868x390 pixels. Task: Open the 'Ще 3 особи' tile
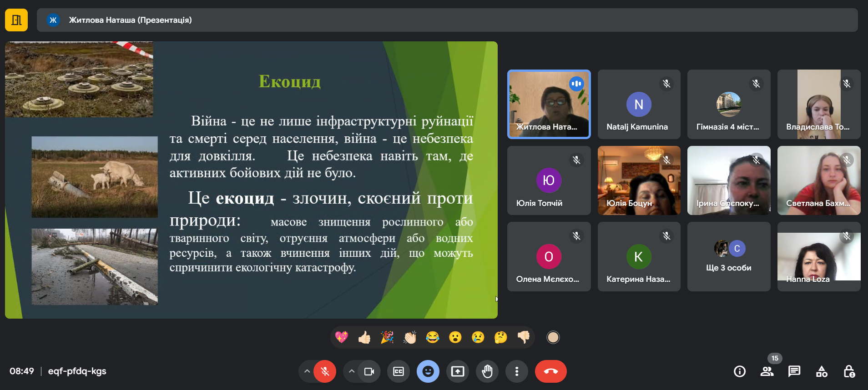click(x=729, y=257)
